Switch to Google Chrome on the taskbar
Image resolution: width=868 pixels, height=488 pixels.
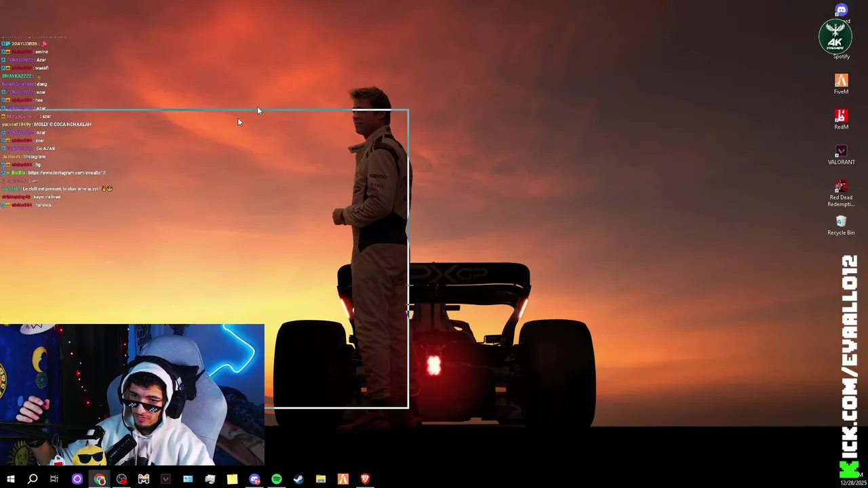click(x=100, y=479)
